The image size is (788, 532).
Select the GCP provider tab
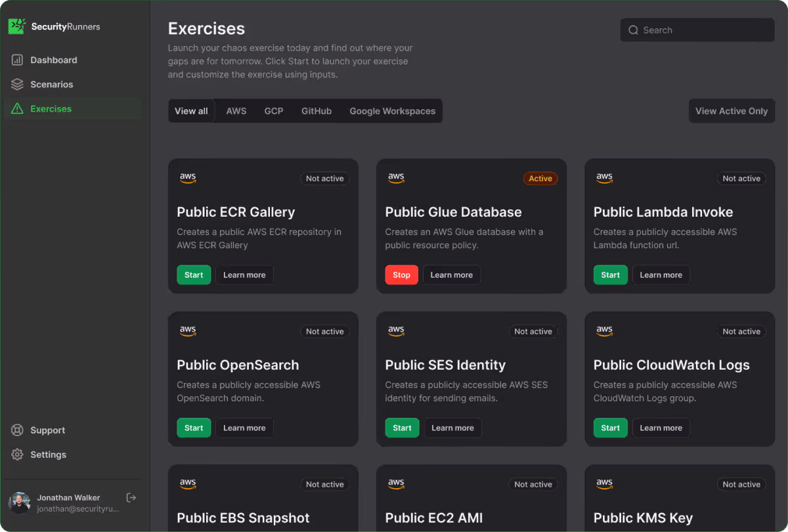pos(274,110)
